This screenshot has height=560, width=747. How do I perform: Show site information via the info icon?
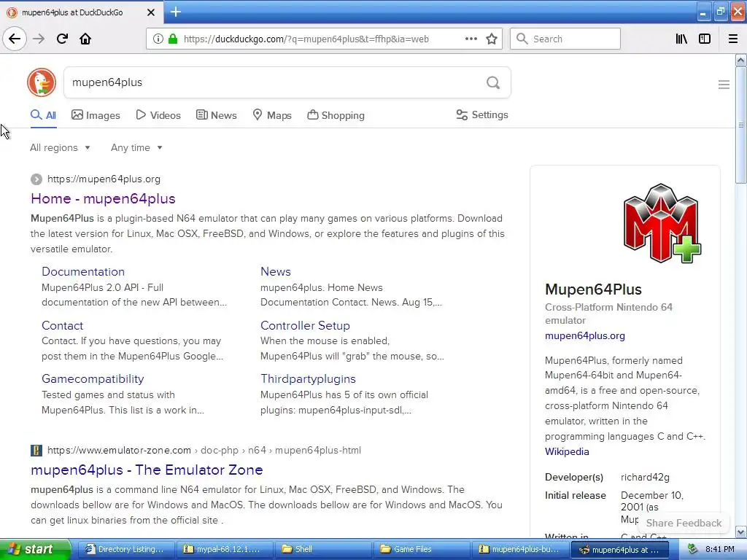coord(158,39)
